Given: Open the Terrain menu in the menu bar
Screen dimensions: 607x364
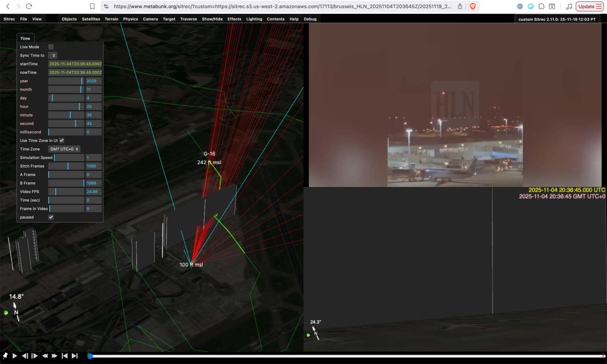Looking at the screenshot, I should (112, 19).
